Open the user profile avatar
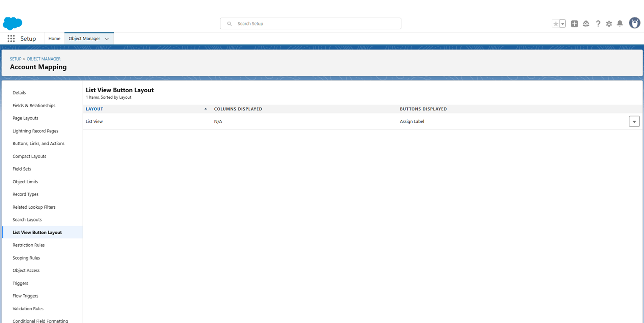The width and height of the screenshot is (644, 323). point(634,23)
